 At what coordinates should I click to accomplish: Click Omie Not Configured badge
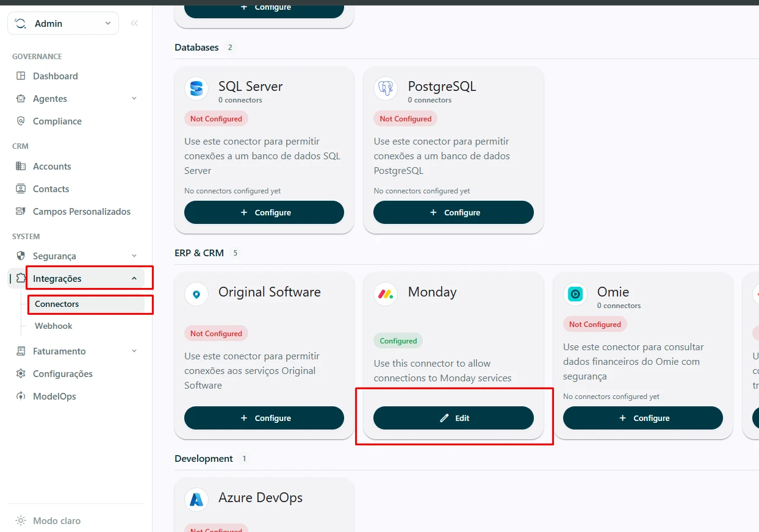pos(595,325)
